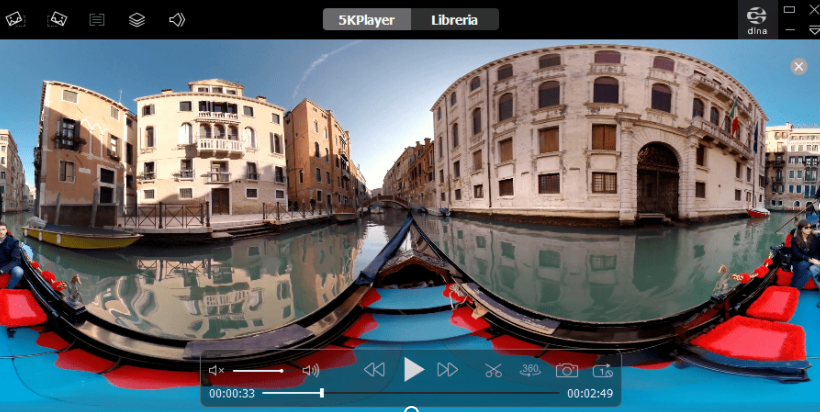Mute audio with the crossed speaker icon
This screenshot has width=820, height=412.
click(217, 371)
